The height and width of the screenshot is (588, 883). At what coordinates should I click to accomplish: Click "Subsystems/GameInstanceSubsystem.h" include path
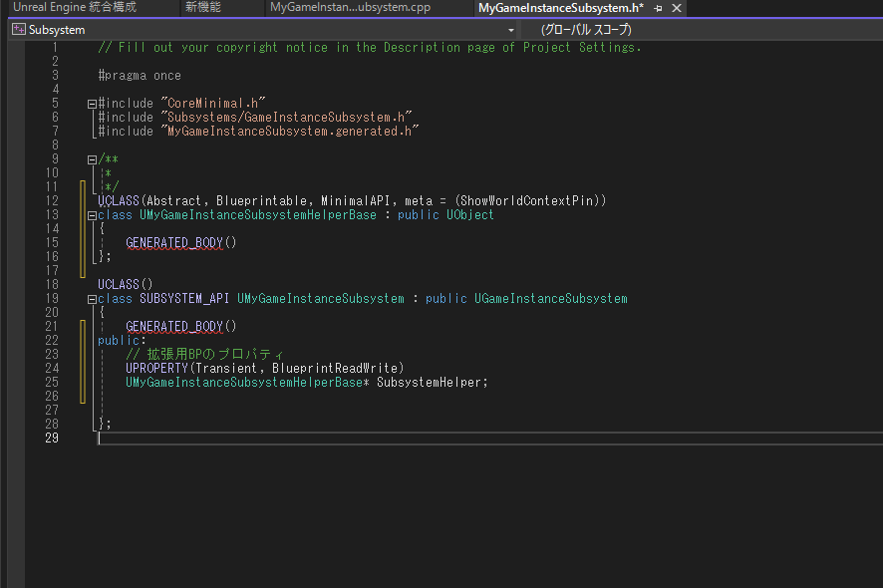click(286, 118)
